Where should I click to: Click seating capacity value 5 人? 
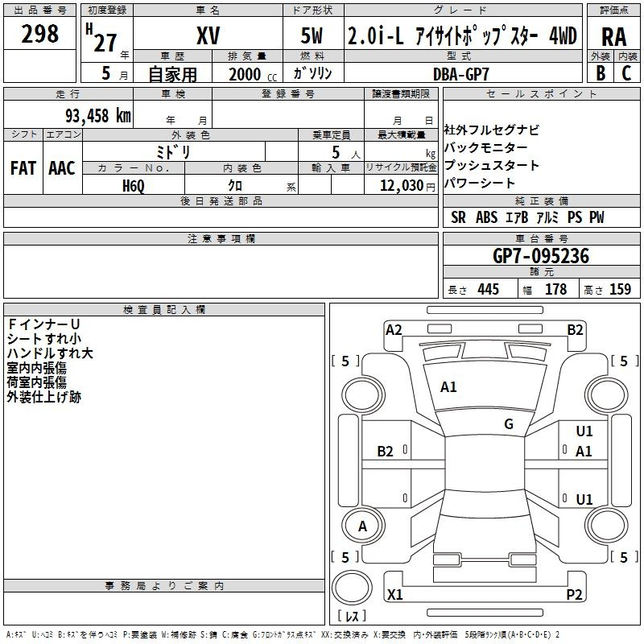(x=345, y=153)
